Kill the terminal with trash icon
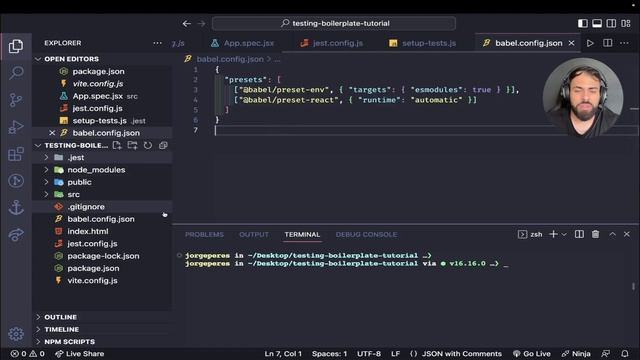This screenshot has width=640, height=360. click(x=596, y=234)
